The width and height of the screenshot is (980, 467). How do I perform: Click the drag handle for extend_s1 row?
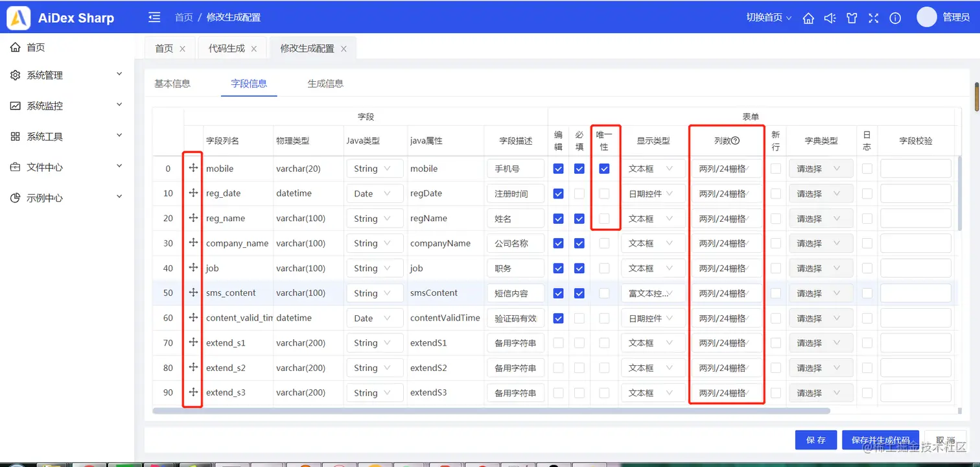(x=193, y=342)
